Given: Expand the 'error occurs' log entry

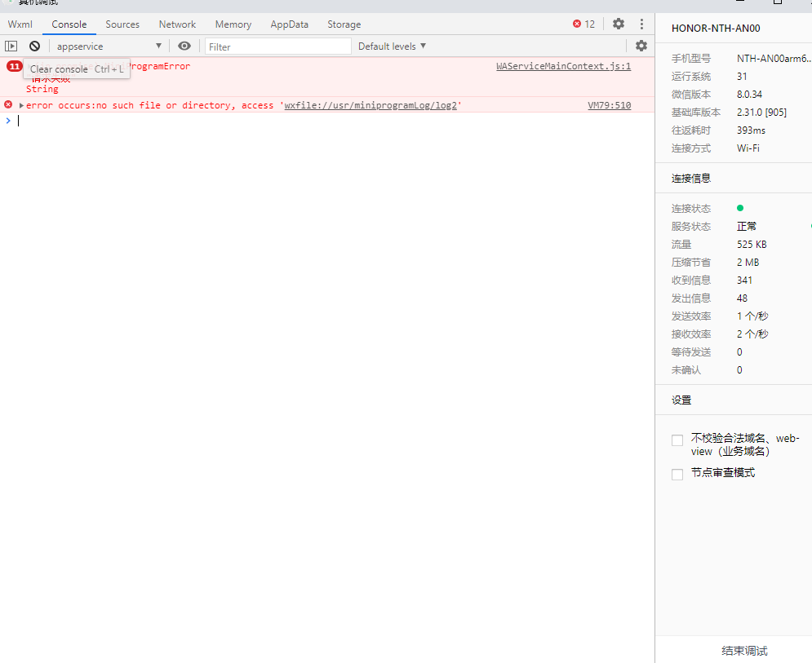Looking at the screenshot, I should [x=21, y=106].
